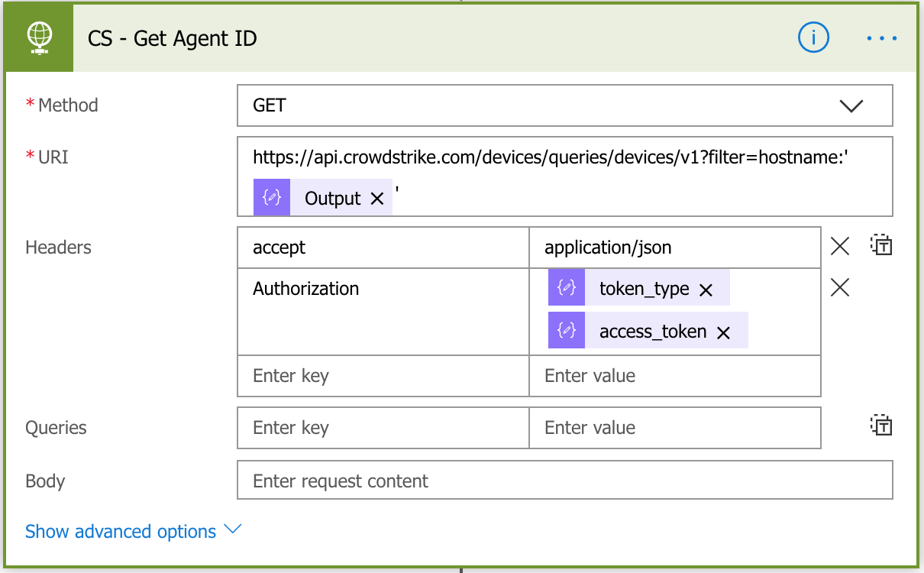Screen dimensions: 924x573
Task: Click the HTTP globe icon in header
Action: [x=39, y=37]
